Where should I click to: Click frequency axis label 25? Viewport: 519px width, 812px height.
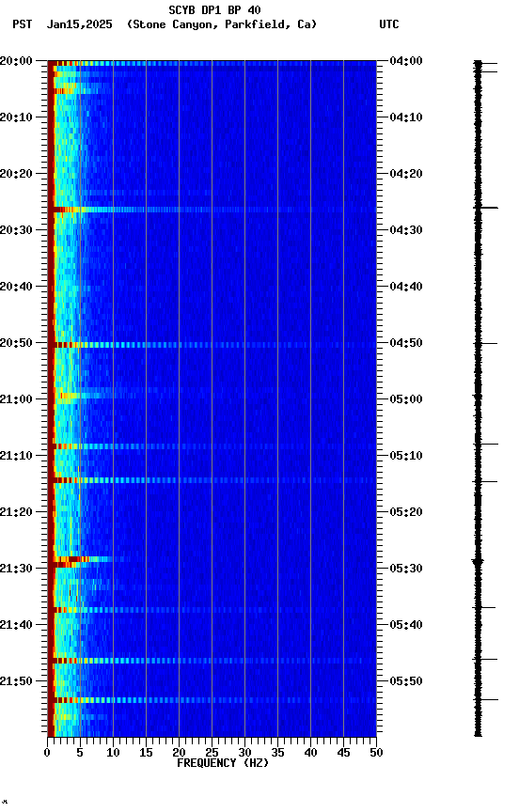pyautogui.click(x=212, y=753)
